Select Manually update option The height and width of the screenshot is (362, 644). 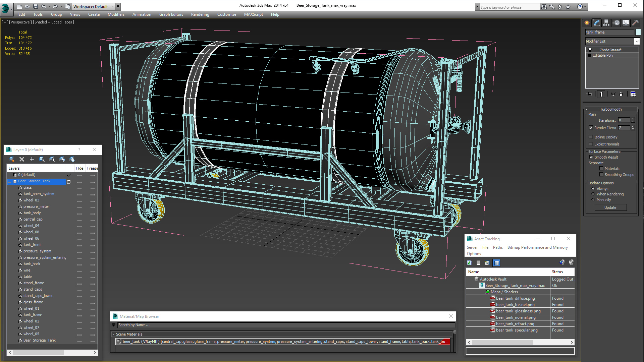click(593, 200)
